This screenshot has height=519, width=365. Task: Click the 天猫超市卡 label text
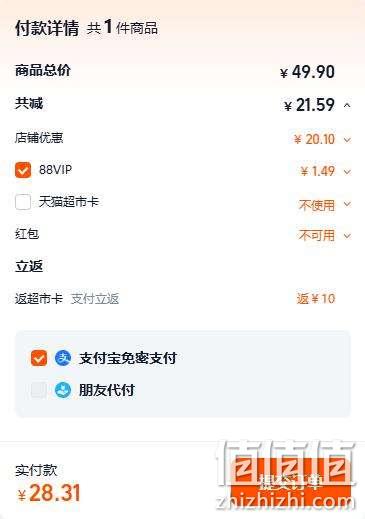pos(69,202)
